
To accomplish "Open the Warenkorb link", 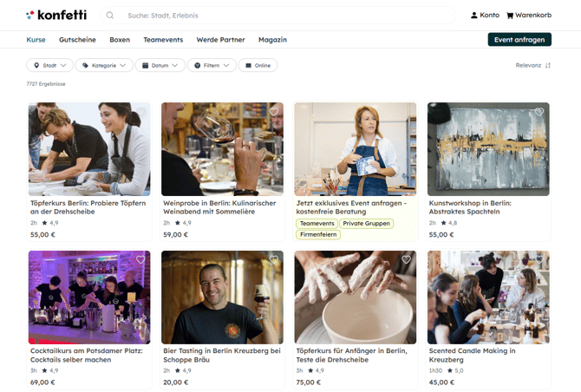I will click(529, 16).
